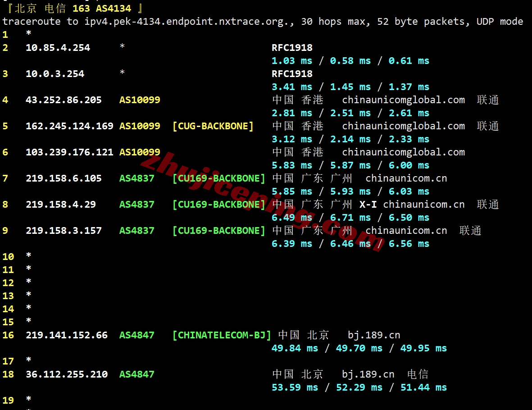Click AS10099 on hop 4
532x410 pixels.
140,100
